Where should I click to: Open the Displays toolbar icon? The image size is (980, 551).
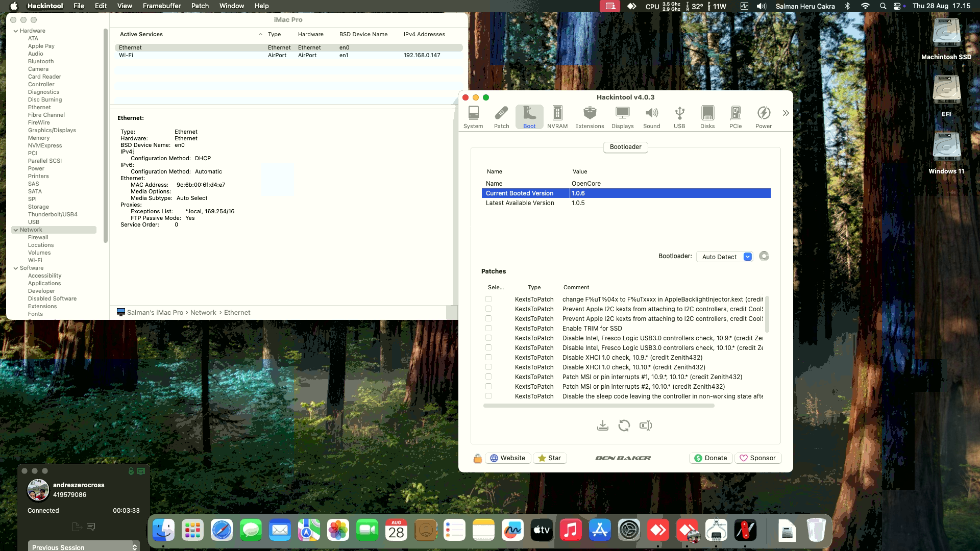[x=622, y=117]
